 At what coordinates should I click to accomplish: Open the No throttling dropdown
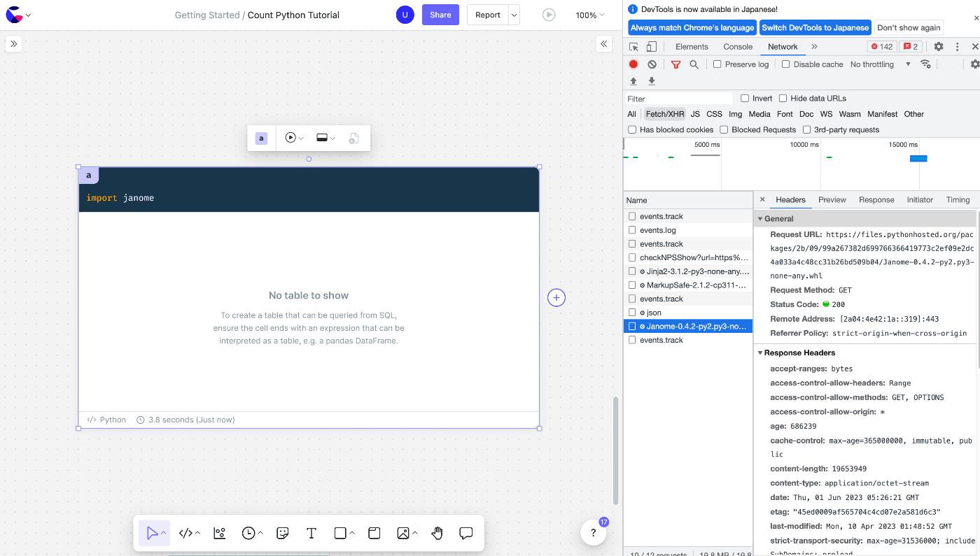[881, 64]
